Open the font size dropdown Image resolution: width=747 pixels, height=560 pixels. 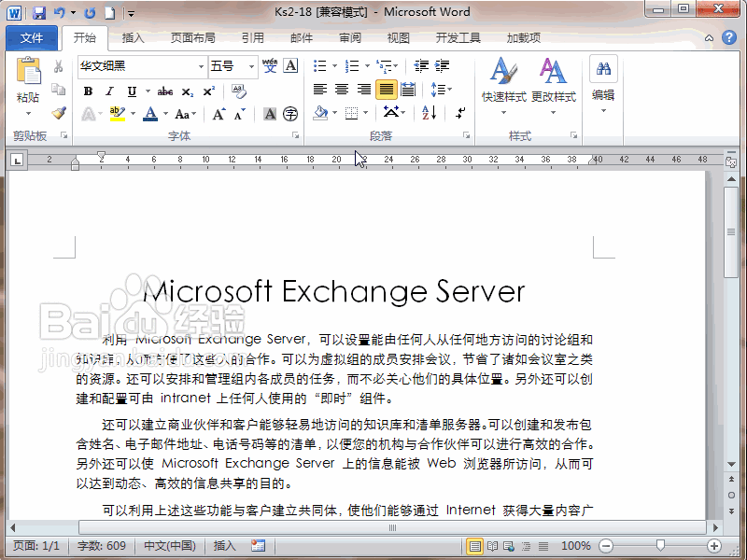click(x=251, y=66)
